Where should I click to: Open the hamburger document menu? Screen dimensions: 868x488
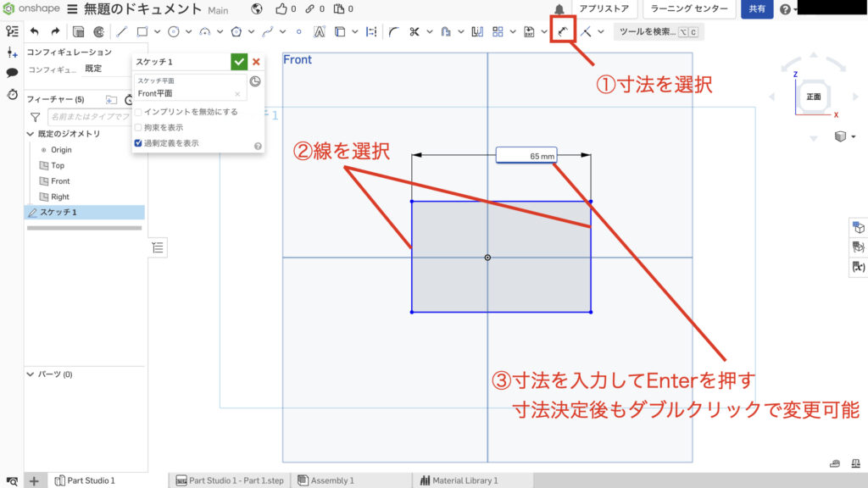click(x=73, y=8)
